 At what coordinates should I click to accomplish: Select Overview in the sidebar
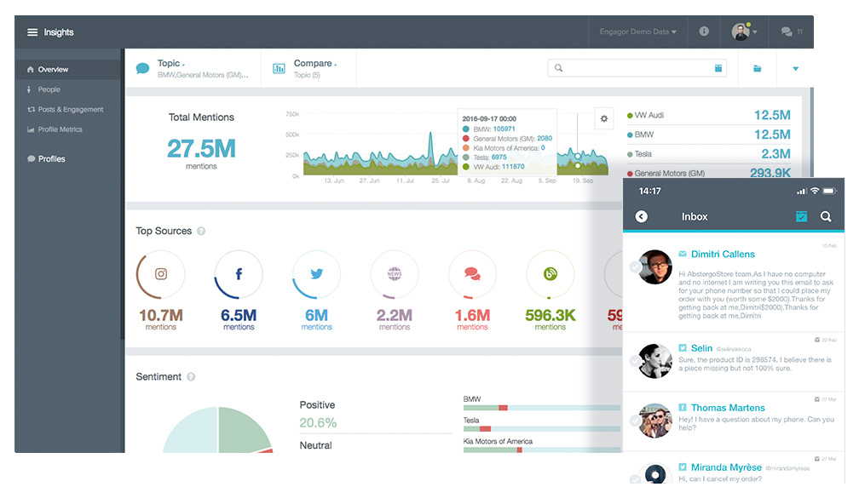coord(68,70)
